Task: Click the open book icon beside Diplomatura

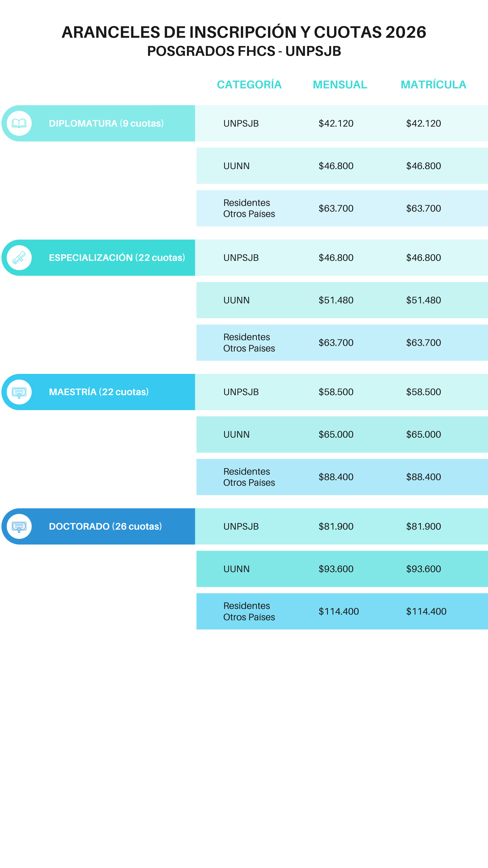Action: pyautogui.click(x=19, y=123)
